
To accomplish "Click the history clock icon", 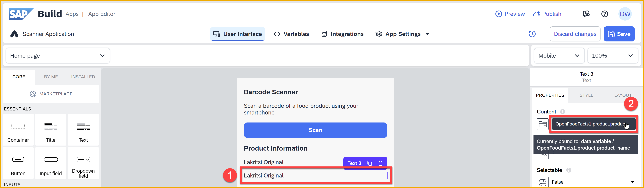I will coord(532,34).
